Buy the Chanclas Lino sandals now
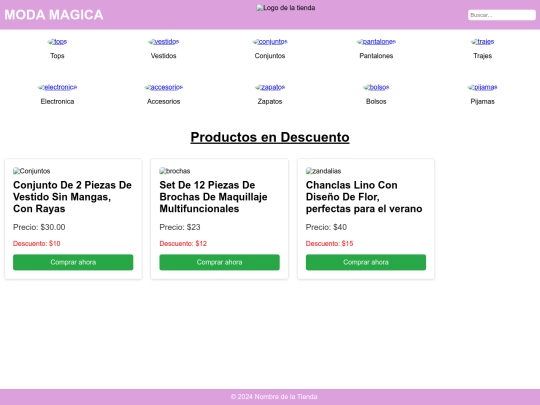This screenshot has height=405, width=540. (366, 262)
